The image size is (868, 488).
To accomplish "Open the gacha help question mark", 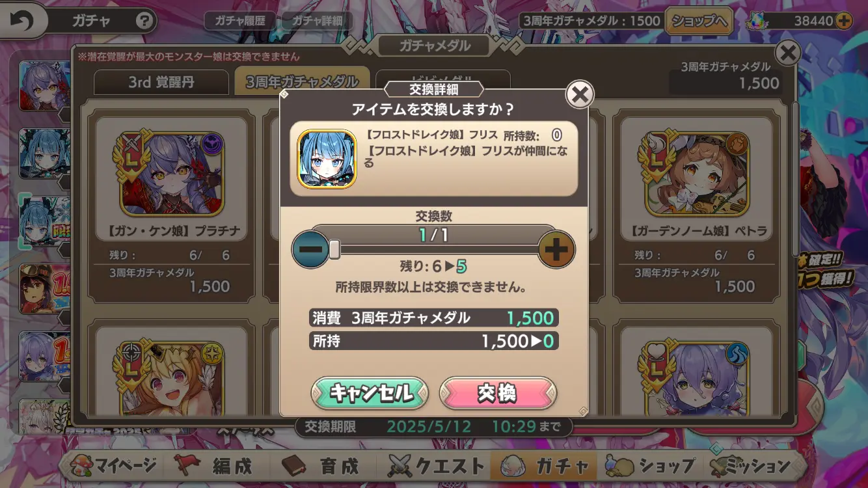I will click(144, 21).
